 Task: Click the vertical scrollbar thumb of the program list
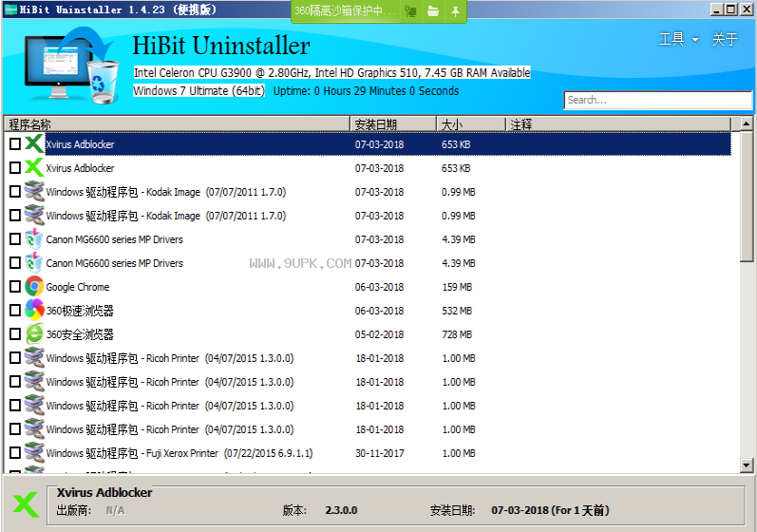coord(747,197)
